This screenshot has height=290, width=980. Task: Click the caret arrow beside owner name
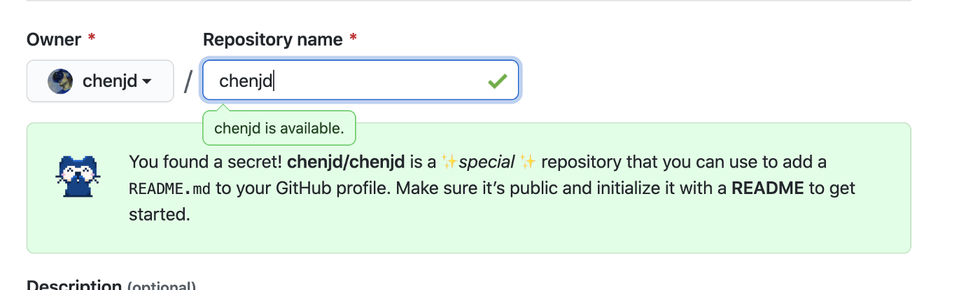point(147,82)
